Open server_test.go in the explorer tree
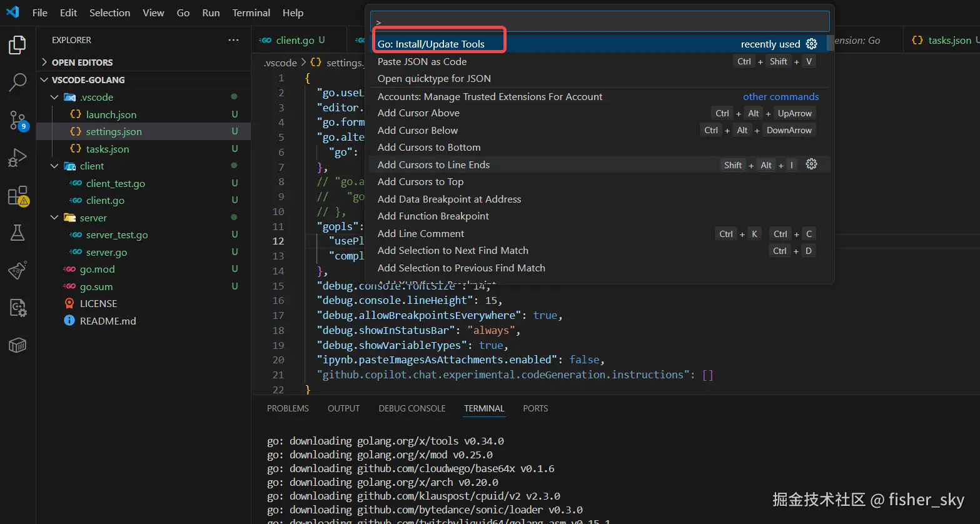Screen dimensions: 980x524 pos(144,235)
